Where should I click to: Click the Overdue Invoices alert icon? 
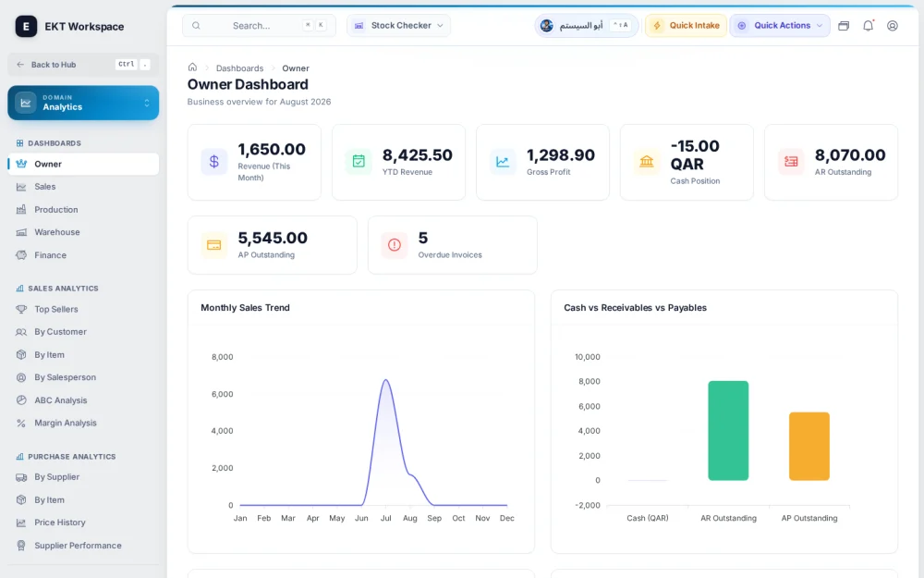[395, 245]
